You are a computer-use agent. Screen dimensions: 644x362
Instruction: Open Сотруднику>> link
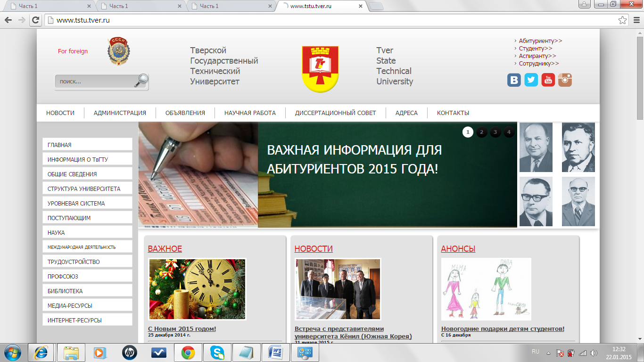pos(539,64)
